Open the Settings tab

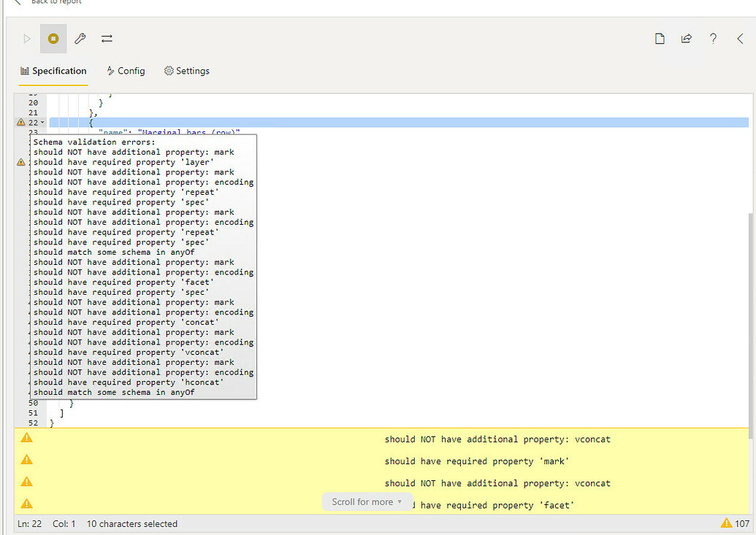(x=186, y=71)
